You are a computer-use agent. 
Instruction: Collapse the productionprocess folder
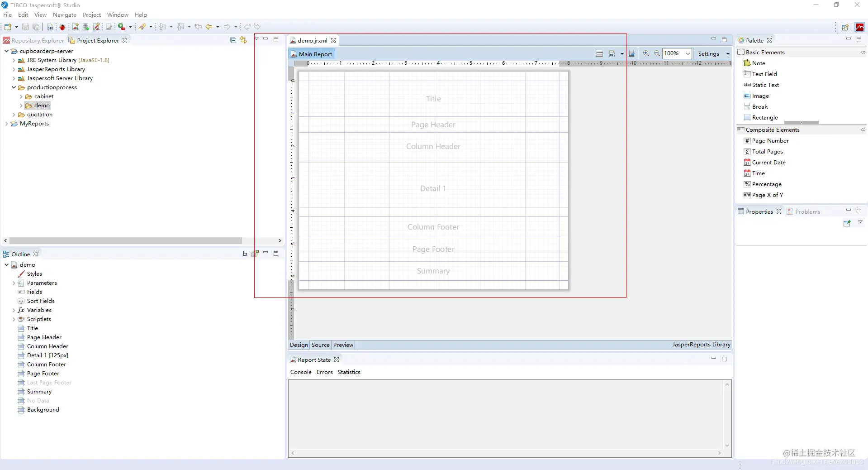(x=14, y=87)
